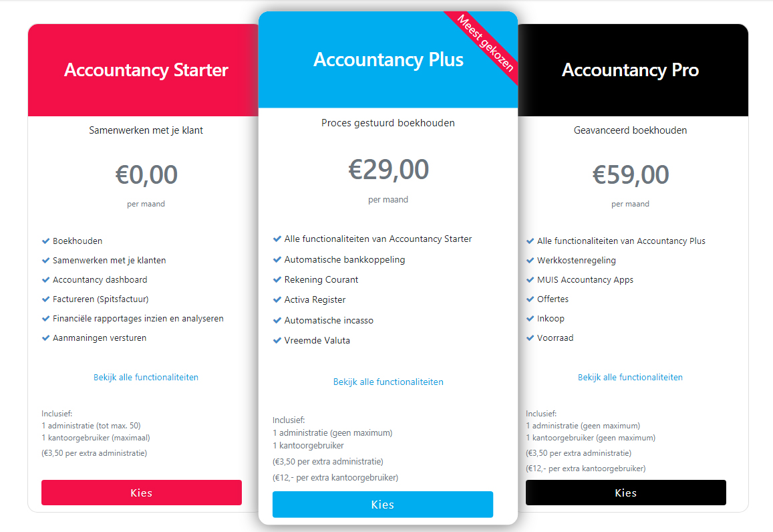Click the red Accountancy Starter header
The image size is (773, 532).
click(x=146, y=70)
